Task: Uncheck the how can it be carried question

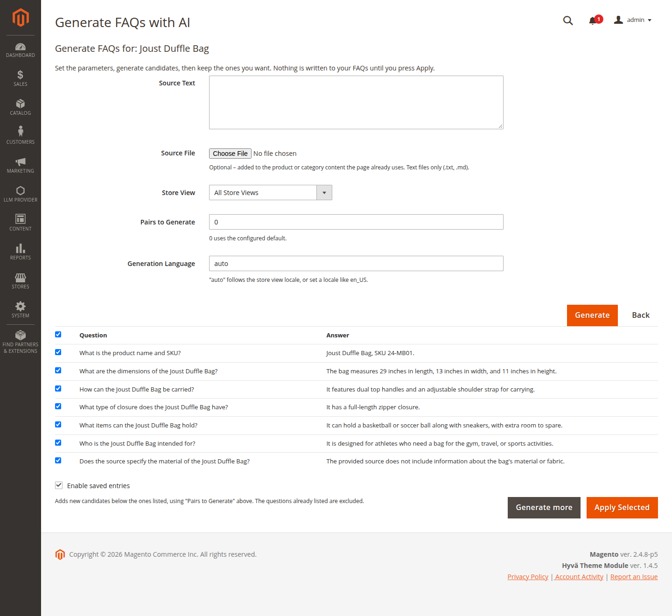Action: click(58, 389)
